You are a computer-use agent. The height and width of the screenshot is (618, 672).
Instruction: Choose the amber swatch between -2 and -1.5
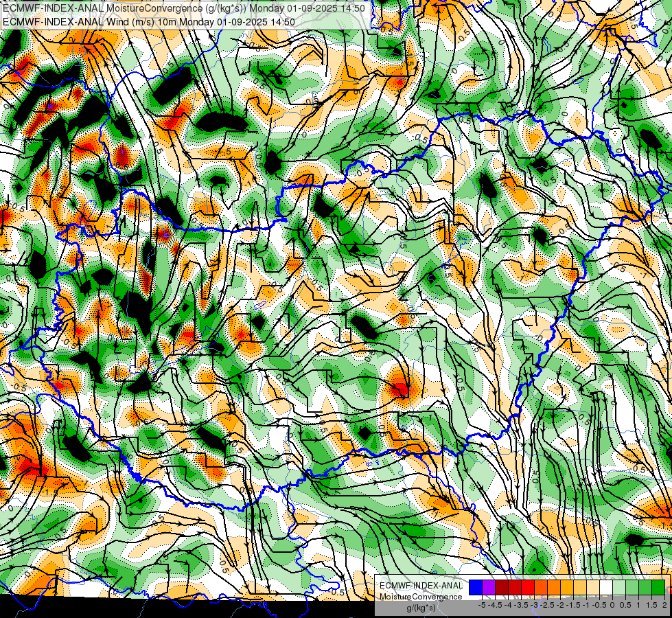567,588
